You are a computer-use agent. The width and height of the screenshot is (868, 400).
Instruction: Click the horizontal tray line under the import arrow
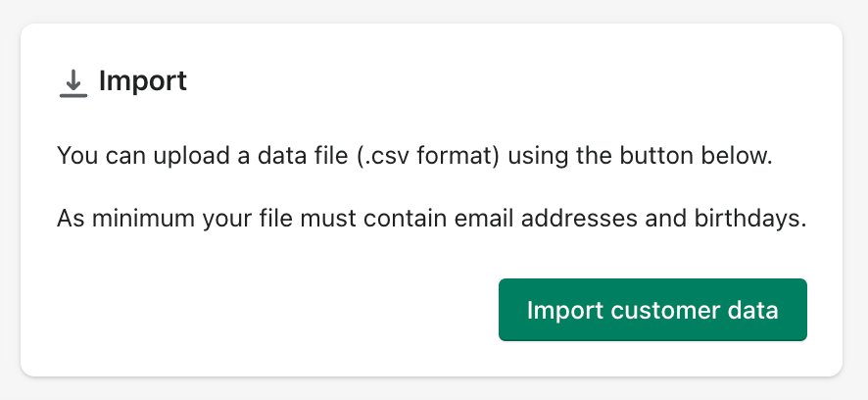point(72,96)
